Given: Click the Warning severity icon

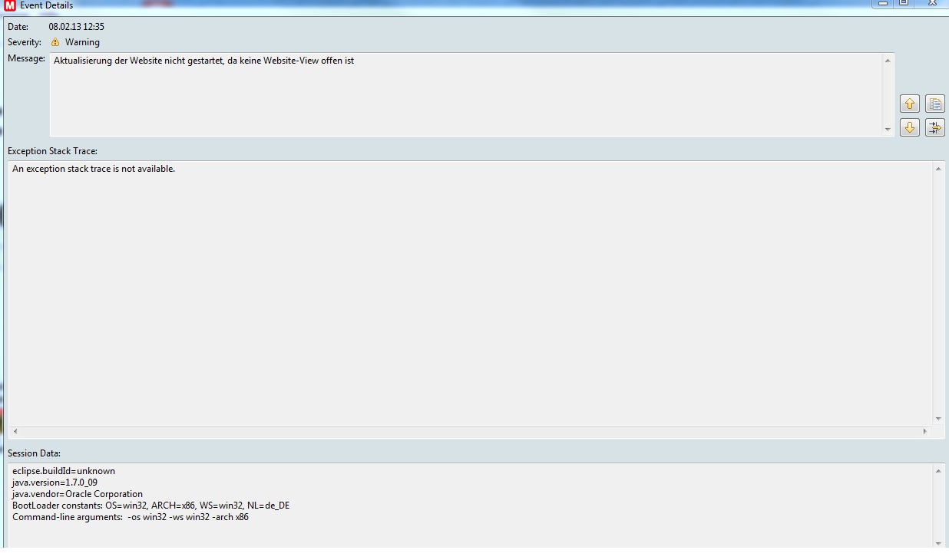Looking at the screenshot, I should [55, 42].
